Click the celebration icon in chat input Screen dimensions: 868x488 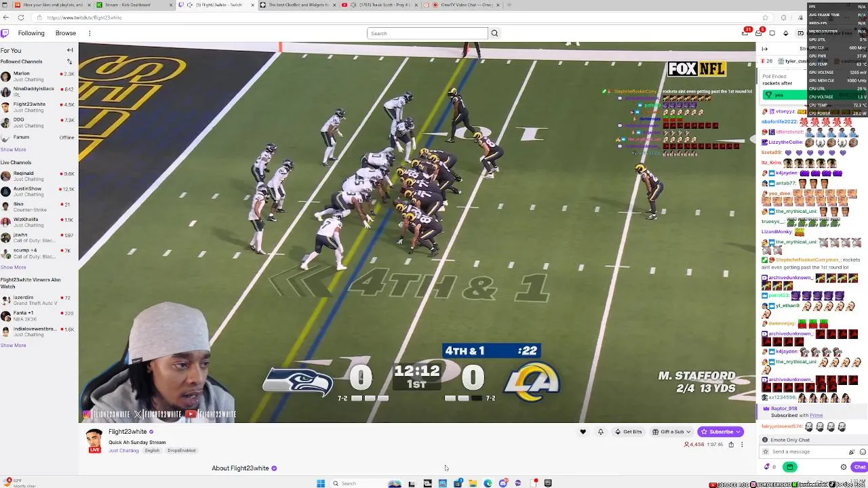[852, 451]
